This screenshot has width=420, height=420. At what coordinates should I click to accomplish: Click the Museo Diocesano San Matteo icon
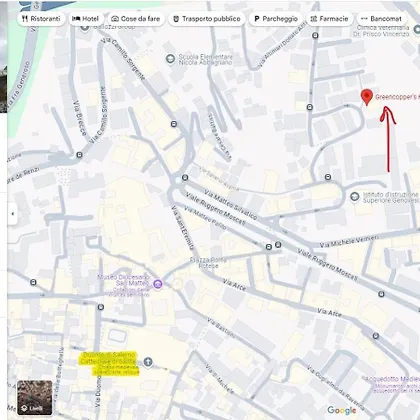point(158,284)
